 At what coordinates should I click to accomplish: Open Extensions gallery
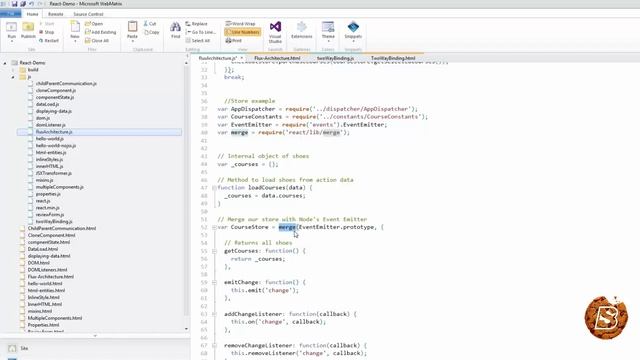click(302, 30)
